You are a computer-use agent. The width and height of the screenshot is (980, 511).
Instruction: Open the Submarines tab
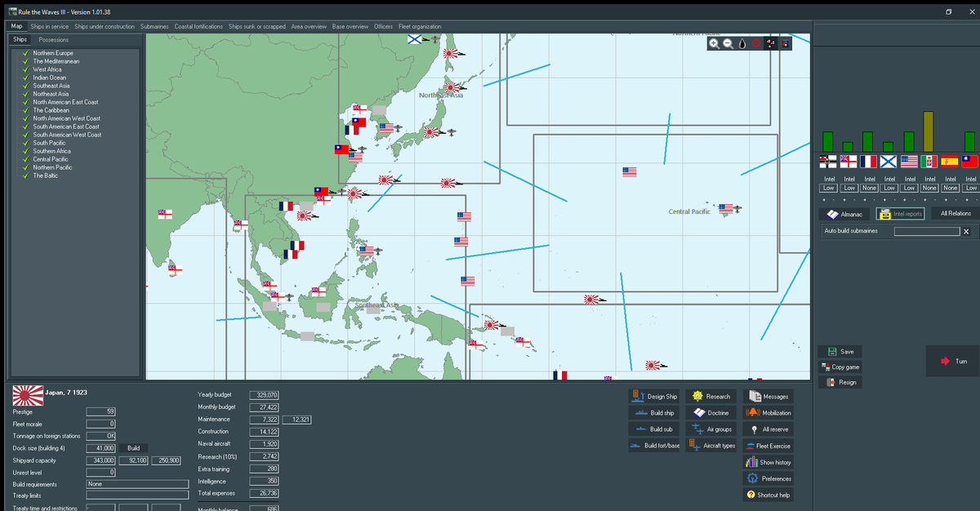click(x=154, y=26)
